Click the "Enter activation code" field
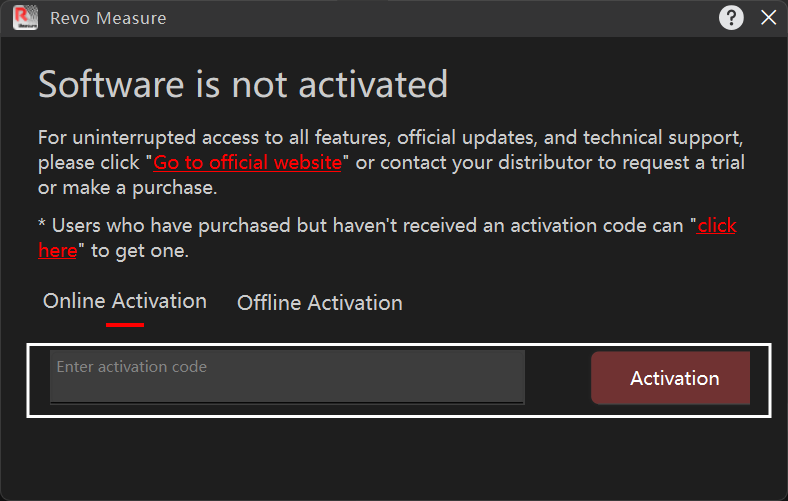788x501 pixels. point(287,376)
